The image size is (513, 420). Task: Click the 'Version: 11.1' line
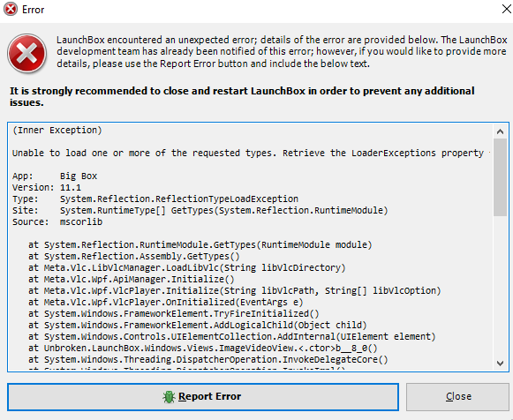pos(47,187)
